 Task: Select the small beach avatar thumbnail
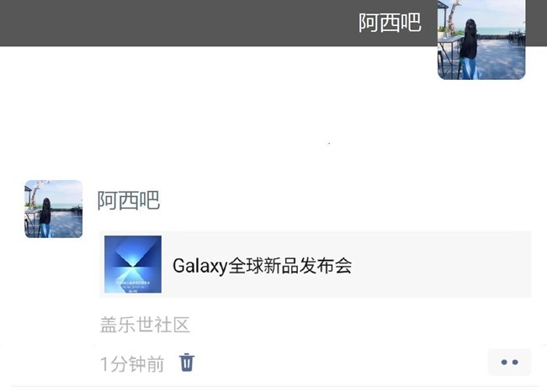(x=53, y=209)
